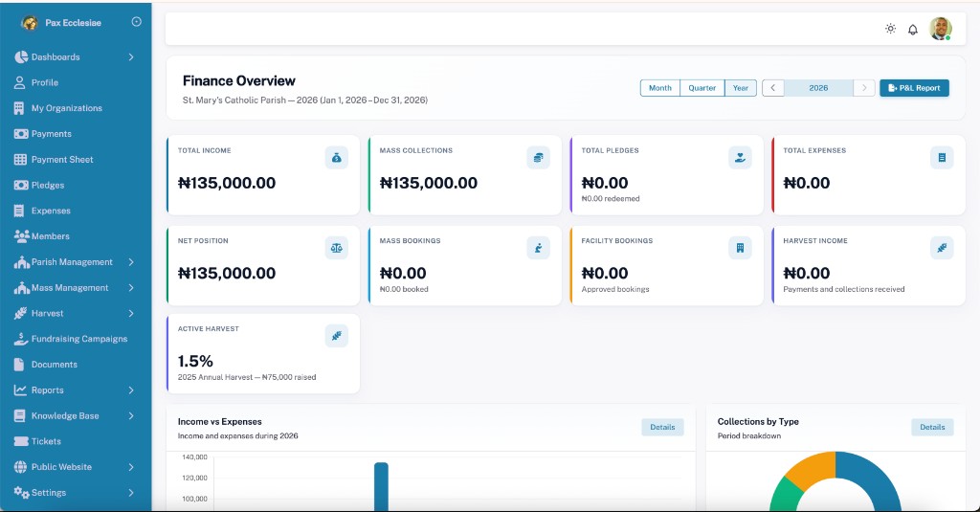Click the Active Harvest wheat icon
This screenshot has height=512, width=980.
[336, 336]
